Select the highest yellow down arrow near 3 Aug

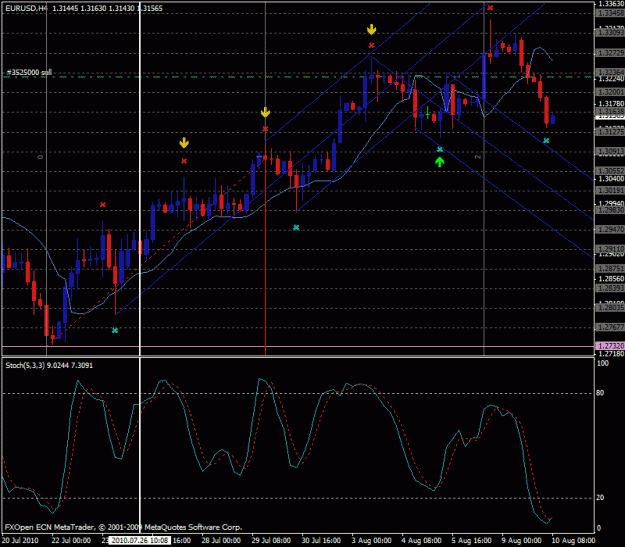tap(371, 30)
